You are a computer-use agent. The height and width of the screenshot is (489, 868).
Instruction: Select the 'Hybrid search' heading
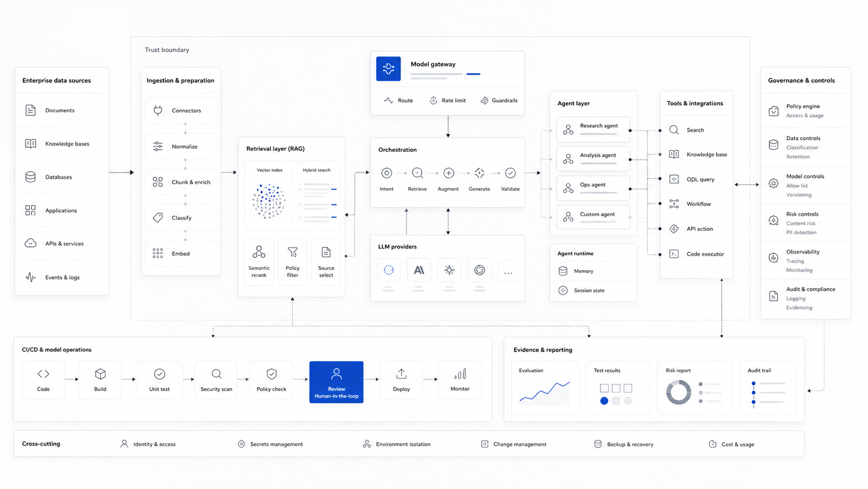tap(317, 170)
